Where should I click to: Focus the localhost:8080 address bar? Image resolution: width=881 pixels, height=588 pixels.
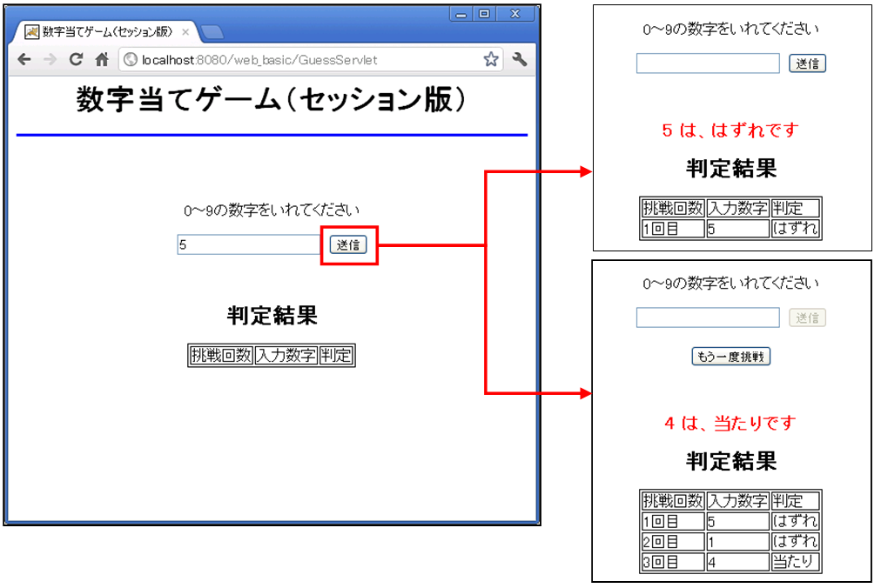pyautogui.click(x=305, y=60)
